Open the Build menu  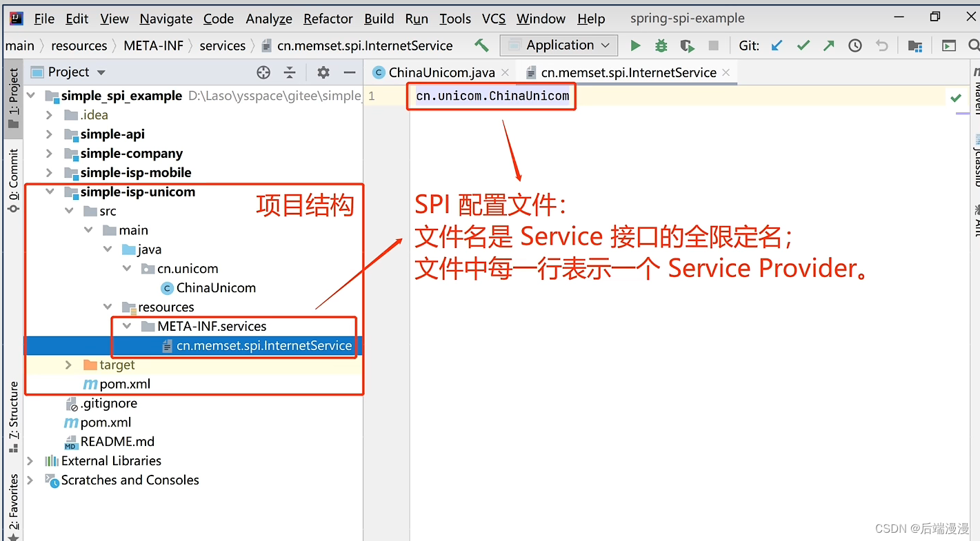point(379,19)
